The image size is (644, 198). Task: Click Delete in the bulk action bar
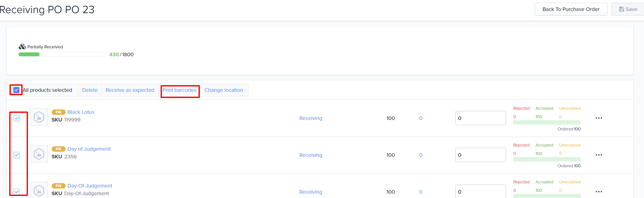90,90
